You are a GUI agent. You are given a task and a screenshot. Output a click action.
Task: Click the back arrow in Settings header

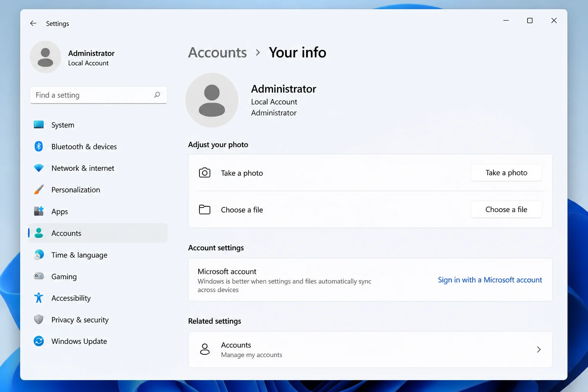[x=33, y=23]
